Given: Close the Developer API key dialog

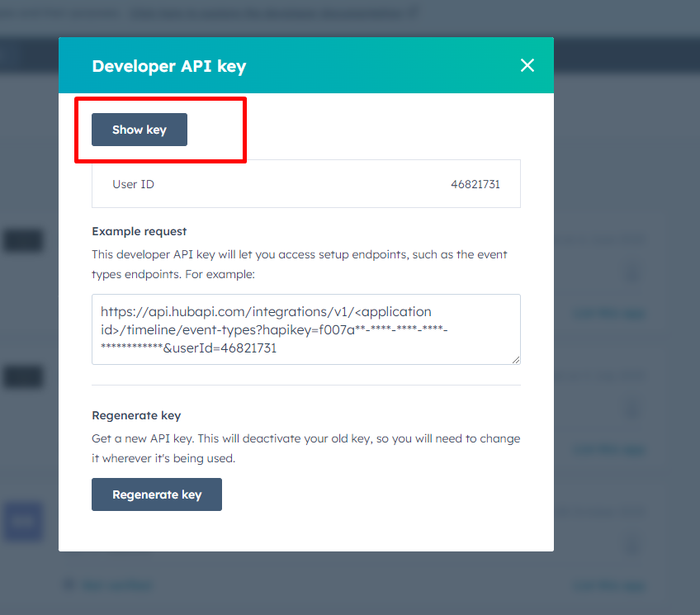Looking at the screenshot, I should [527, 65].
